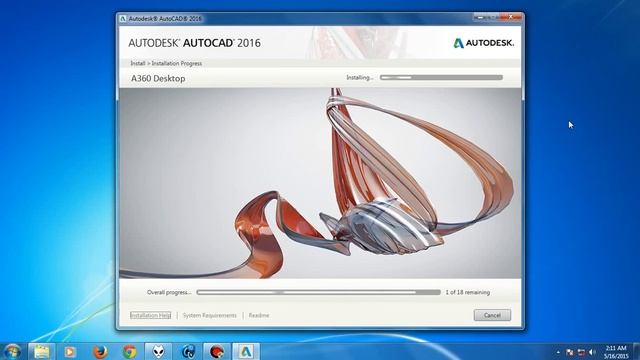Click the 'Install > Installation Progress' breadcrumb
This screenshot has height=360, width=640.
pos(166,63)
